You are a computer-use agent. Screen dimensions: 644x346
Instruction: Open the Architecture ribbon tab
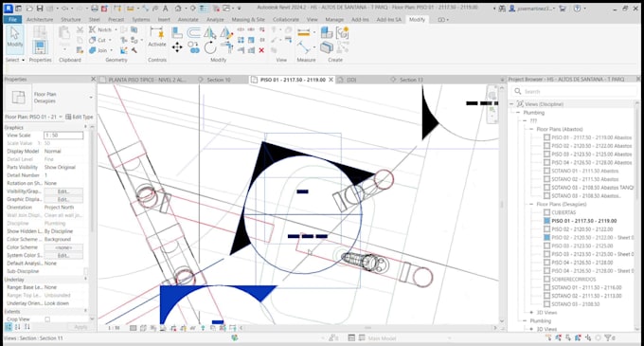40,19
